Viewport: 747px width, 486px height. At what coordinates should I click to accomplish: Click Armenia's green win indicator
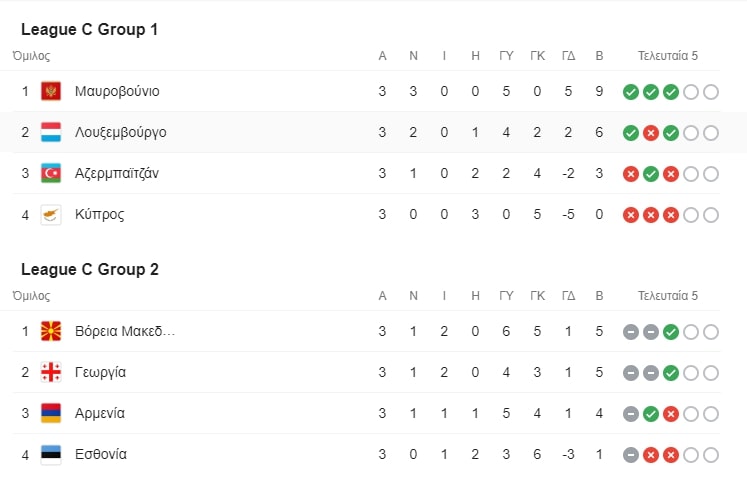pos(650,414)
